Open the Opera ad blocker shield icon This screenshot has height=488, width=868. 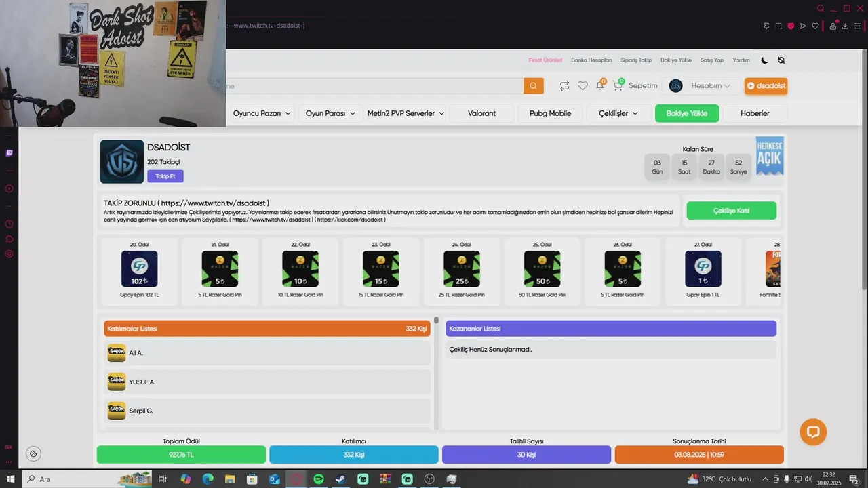(x=791, y=26)
